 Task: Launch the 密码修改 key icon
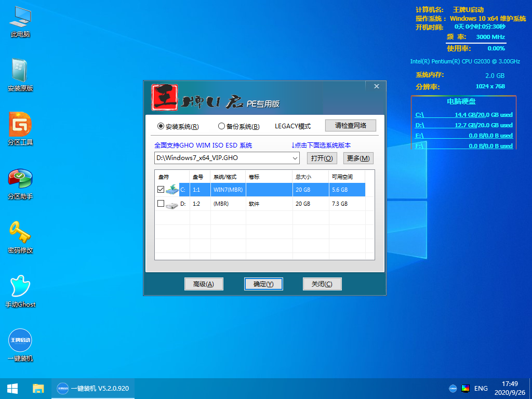point(20,237)
